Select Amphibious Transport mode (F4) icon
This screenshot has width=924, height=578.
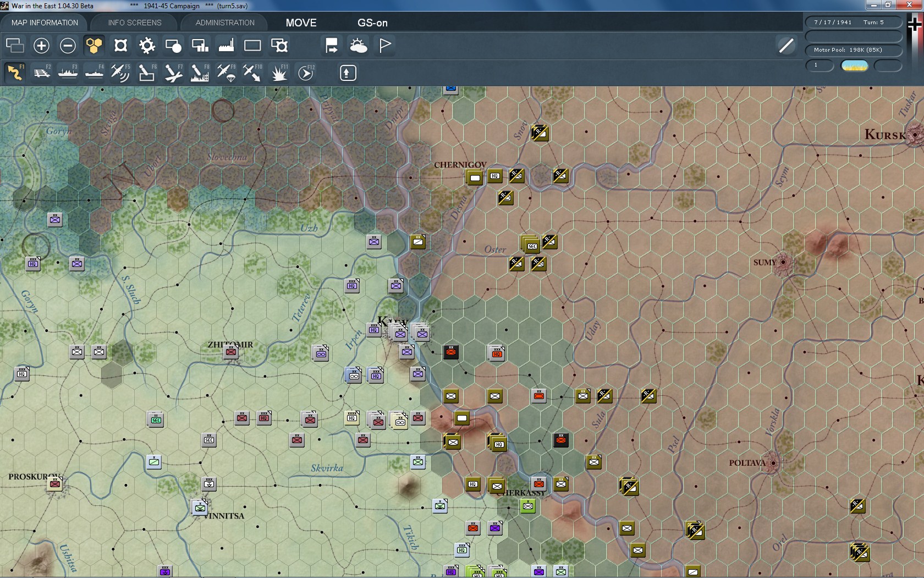[94, 73]
